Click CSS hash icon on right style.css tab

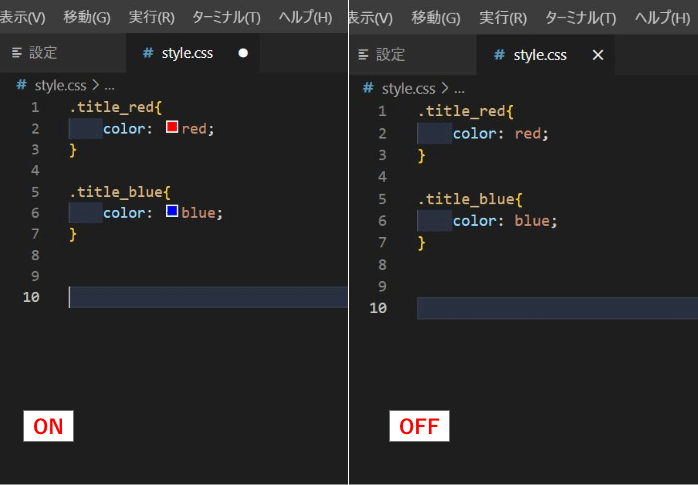[x=499, y=55]
